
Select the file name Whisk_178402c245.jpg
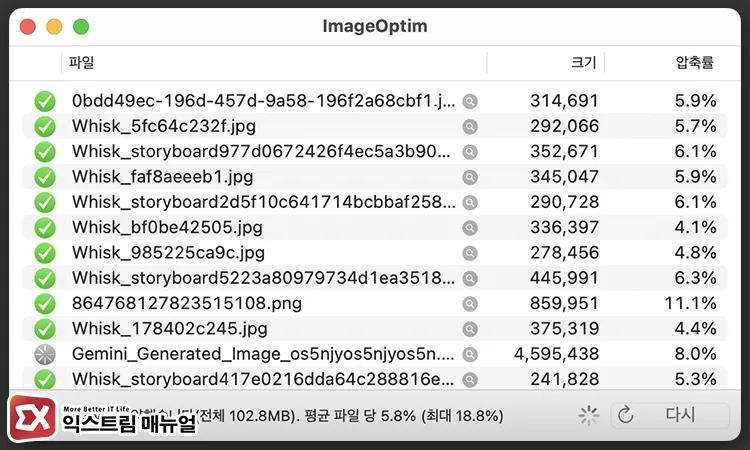(x=169, y=329)
